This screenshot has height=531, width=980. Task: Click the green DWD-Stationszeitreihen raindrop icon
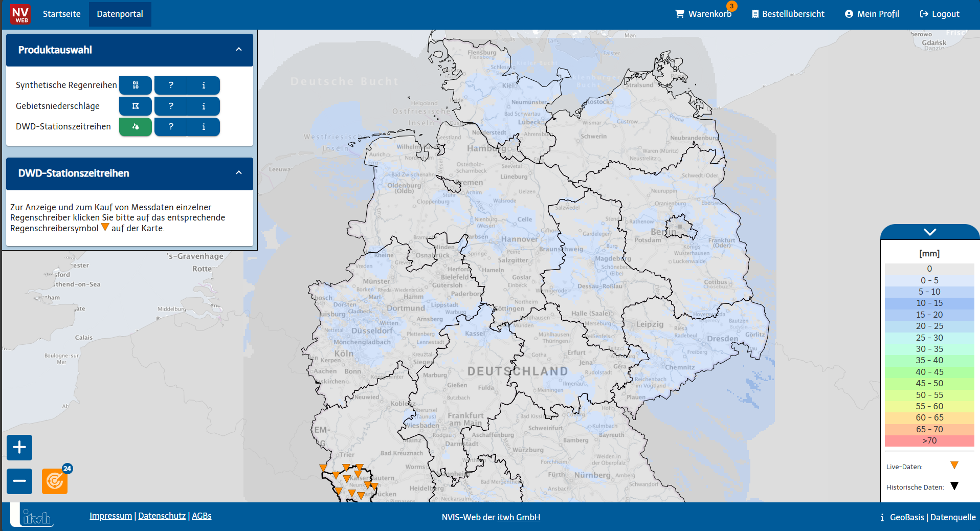[x=135, y=127]
